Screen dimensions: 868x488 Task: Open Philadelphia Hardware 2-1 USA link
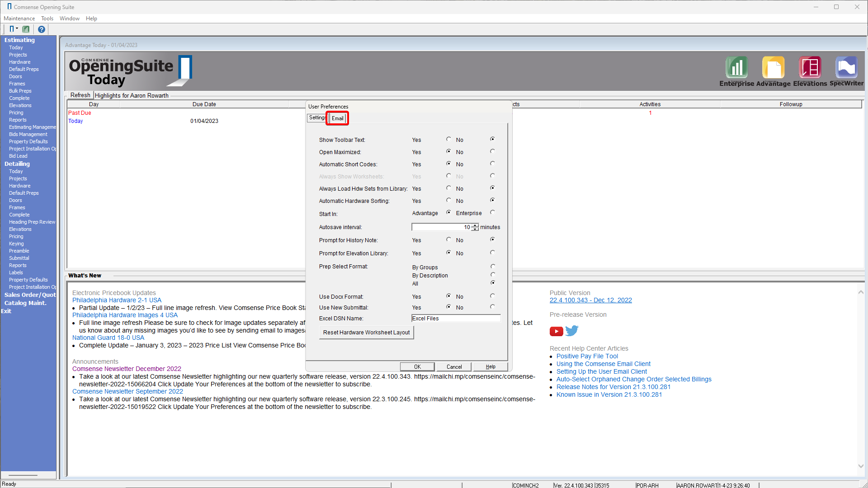click(117, 300)
